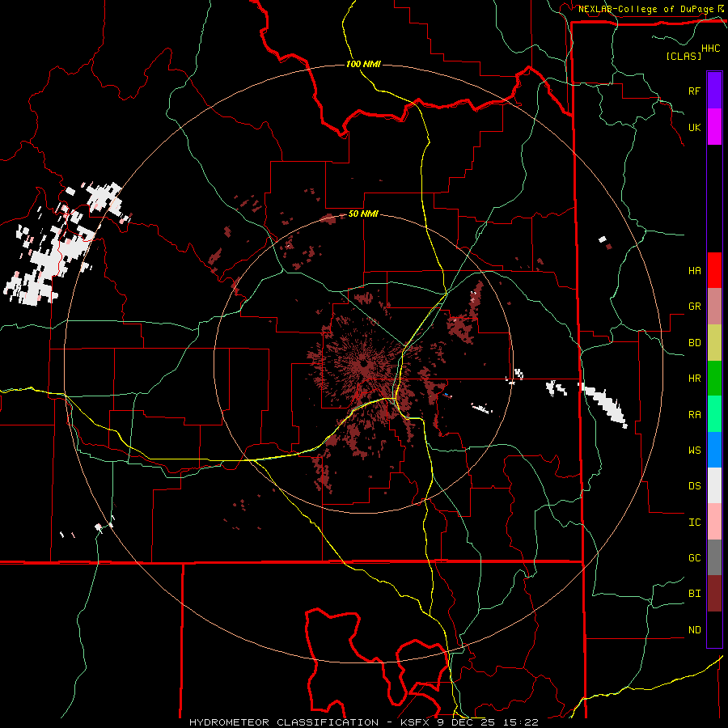The height and width of the screenshot is (728, 728).
Task: Click the BI legend label
Action: pos(694,594)
